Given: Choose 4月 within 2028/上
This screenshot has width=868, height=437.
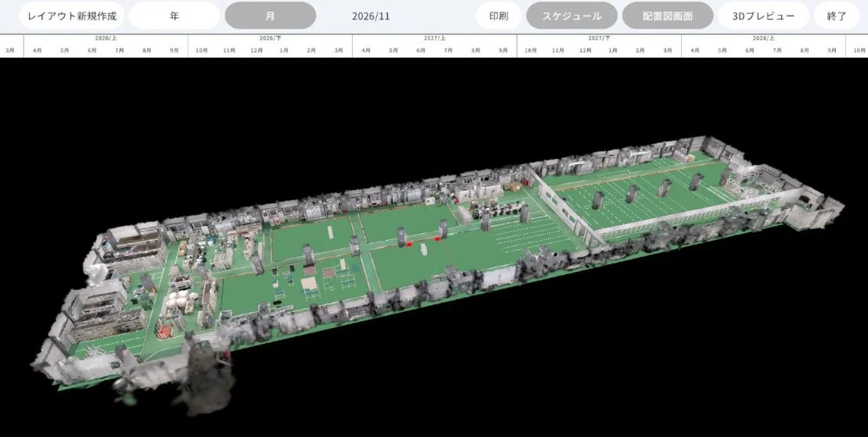Looking at the screenshot, I should [x=694, y=50].
